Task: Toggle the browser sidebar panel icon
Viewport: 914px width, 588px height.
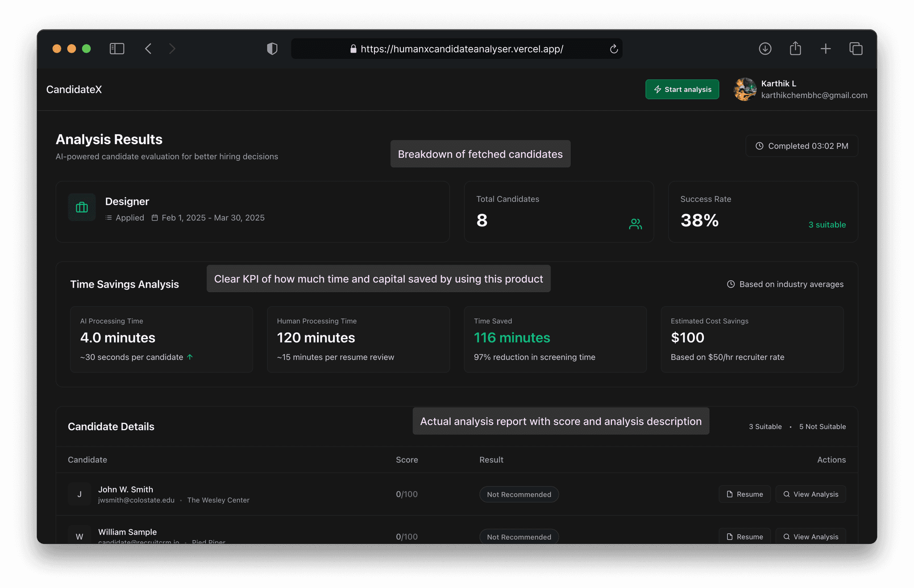Action: 117,49
